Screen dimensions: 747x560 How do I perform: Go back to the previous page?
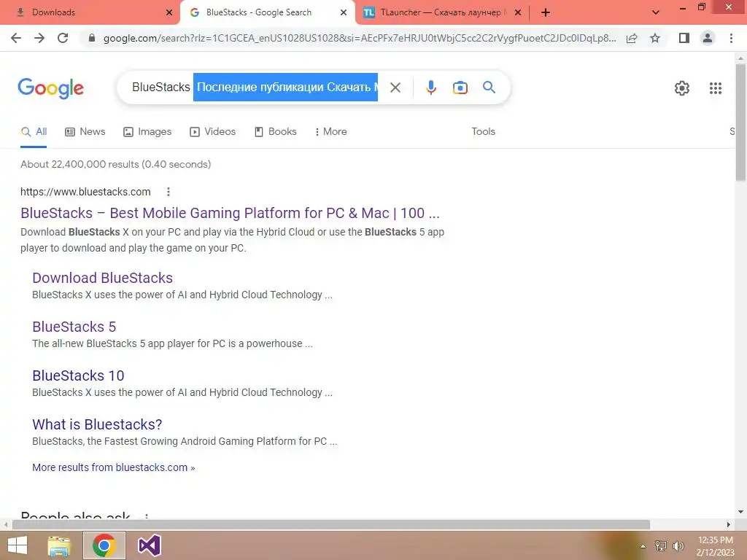[x=16, y=38]
